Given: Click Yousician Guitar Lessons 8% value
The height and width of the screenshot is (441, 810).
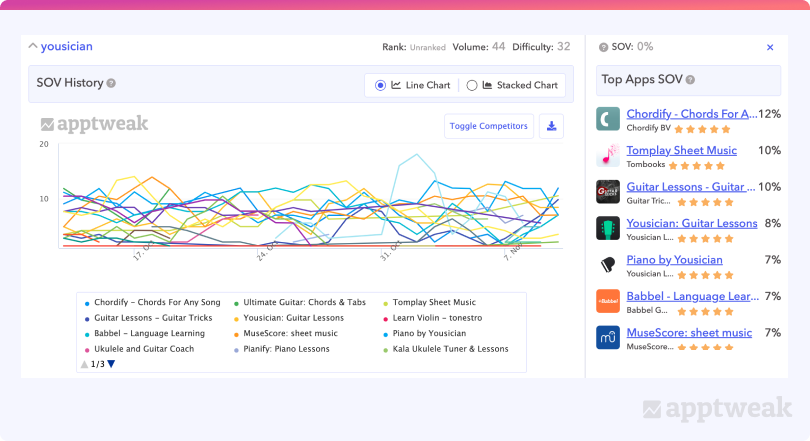Looking at the screenshot, I should coord(773,224).
